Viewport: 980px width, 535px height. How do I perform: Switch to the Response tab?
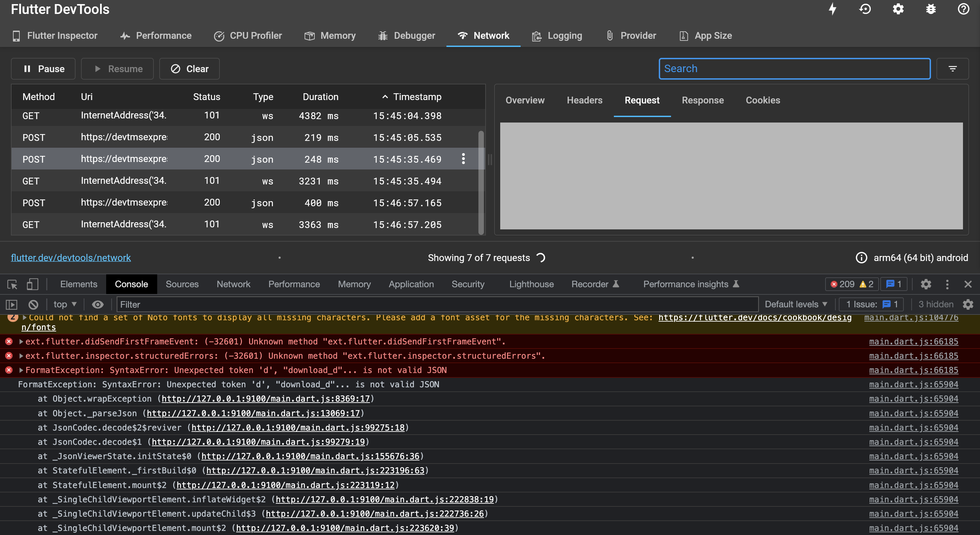(x=702, y=100)
